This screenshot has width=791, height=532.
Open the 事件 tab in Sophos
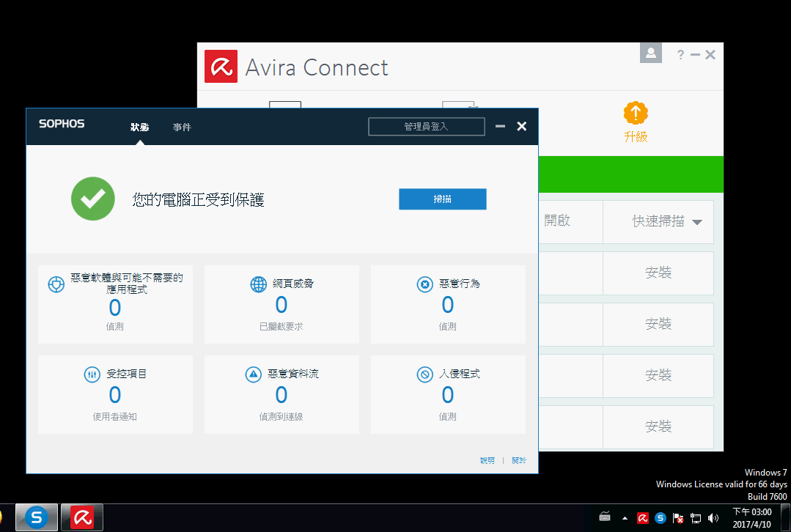pyautogui.click(x=182, y=127)
